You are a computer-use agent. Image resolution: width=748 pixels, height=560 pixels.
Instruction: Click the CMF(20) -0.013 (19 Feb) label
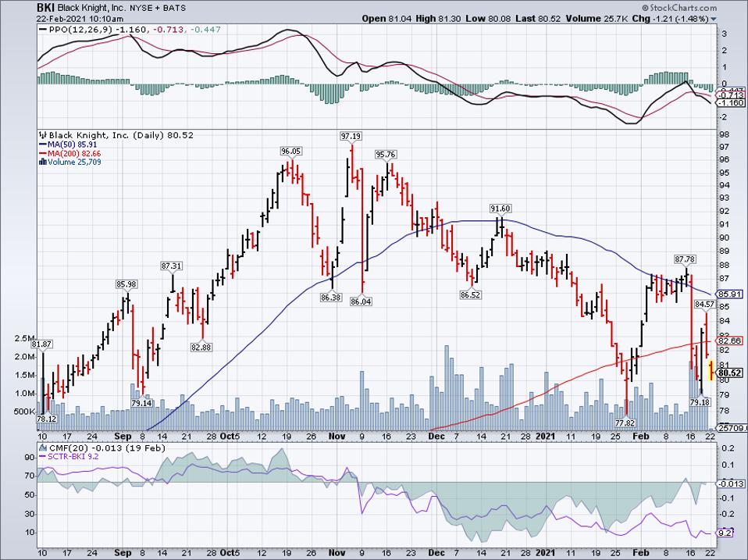tap(107, 448)
